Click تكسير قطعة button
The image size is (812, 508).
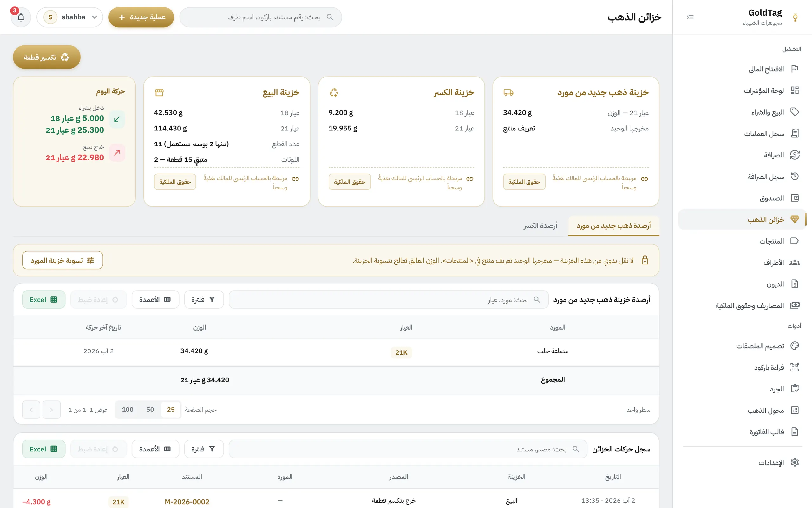[47, 57]
